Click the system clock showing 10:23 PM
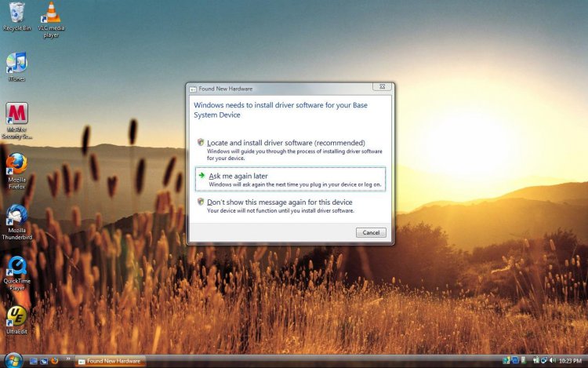This screenshot has width=588, height=368. (x=570, y=361)
